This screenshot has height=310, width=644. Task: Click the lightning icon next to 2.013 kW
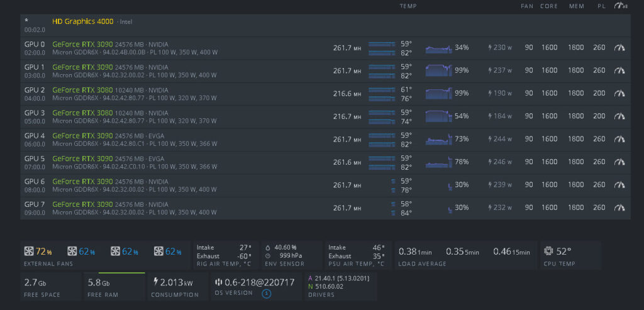156,282
